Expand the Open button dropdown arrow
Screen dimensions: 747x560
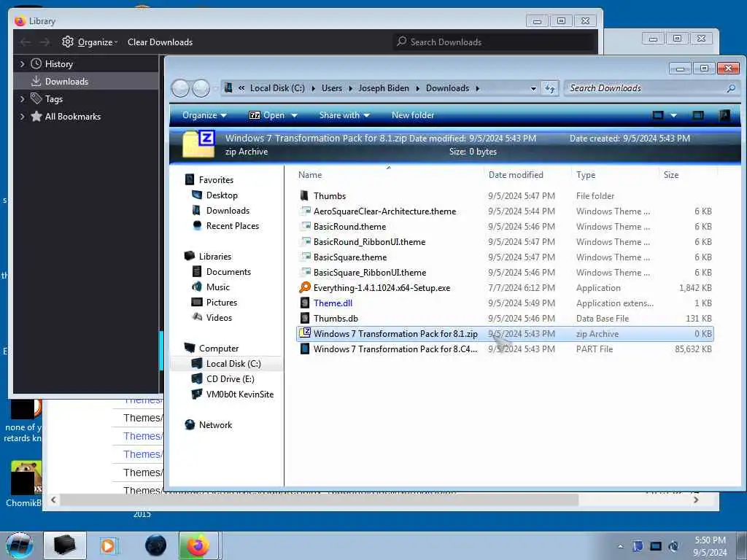(294, 115)
